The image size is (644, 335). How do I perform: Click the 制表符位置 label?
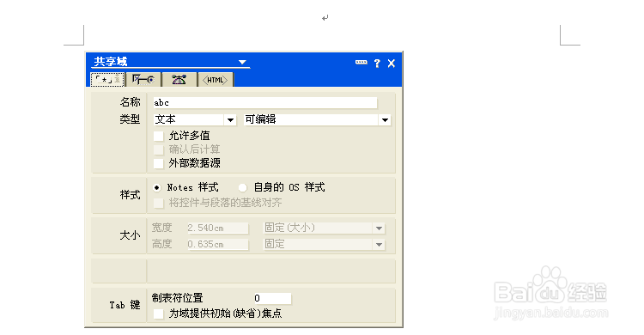click(178, 298)
